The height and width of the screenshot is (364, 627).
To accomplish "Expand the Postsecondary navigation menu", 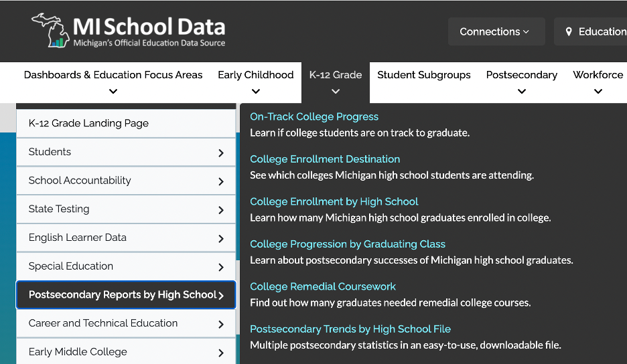I will tap(521, 82).
